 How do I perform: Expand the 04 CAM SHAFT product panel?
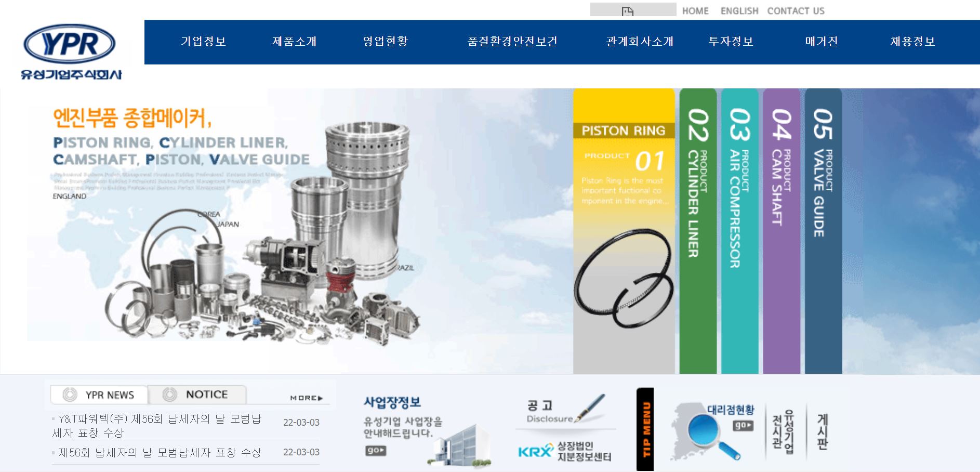(x=782, y=231)
